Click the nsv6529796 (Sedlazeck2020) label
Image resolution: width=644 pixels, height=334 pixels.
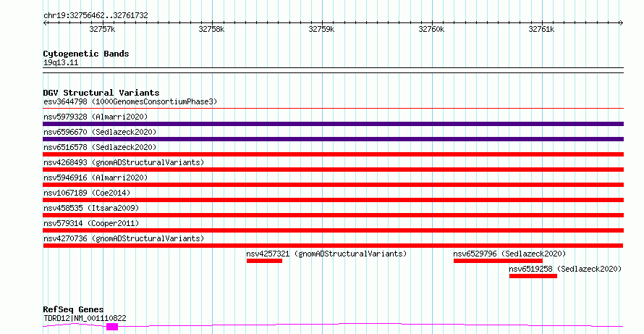tap(509, 254)
